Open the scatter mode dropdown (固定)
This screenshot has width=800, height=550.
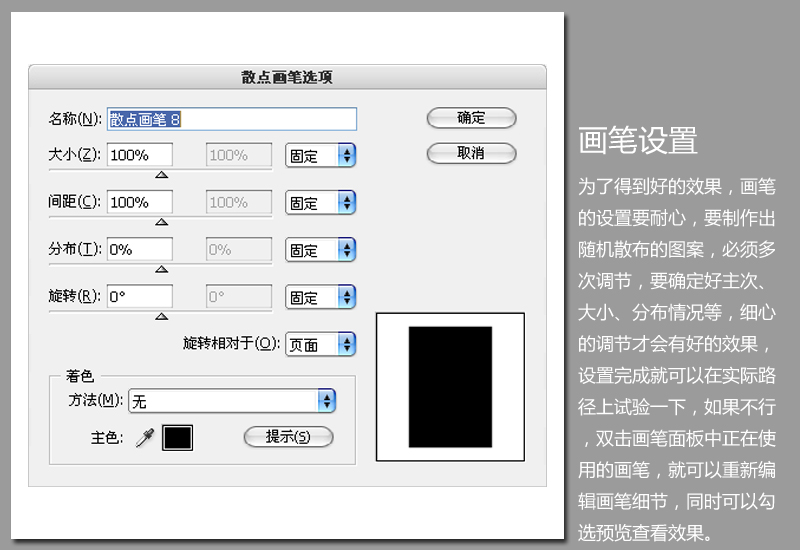tap(320, 250)
